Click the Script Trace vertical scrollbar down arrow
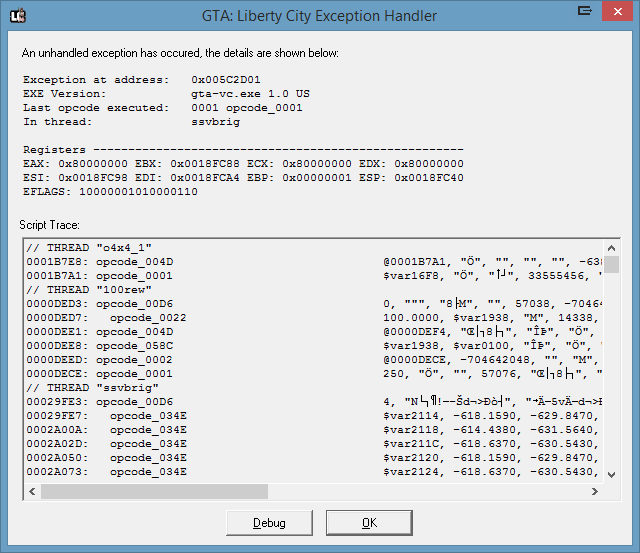This screenshot has width=640, height=553. 610,473
